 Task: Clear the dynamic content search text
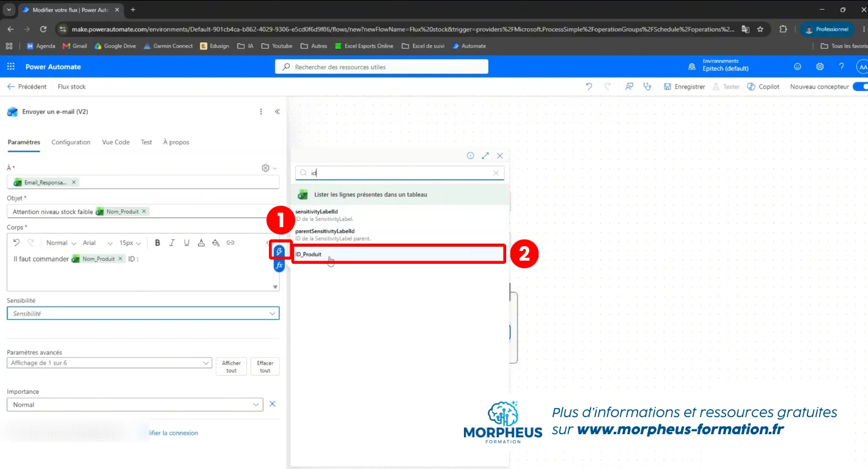point(496,173)
